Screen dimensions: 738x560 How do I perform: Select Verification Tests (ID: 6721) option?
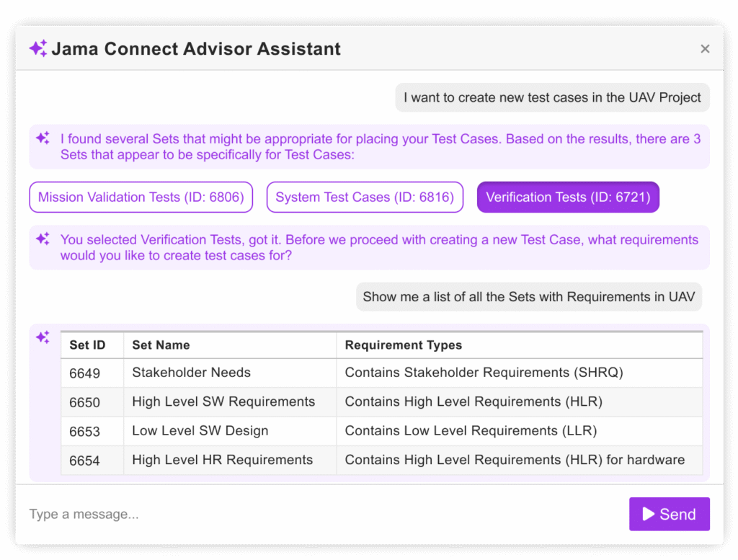568,197
